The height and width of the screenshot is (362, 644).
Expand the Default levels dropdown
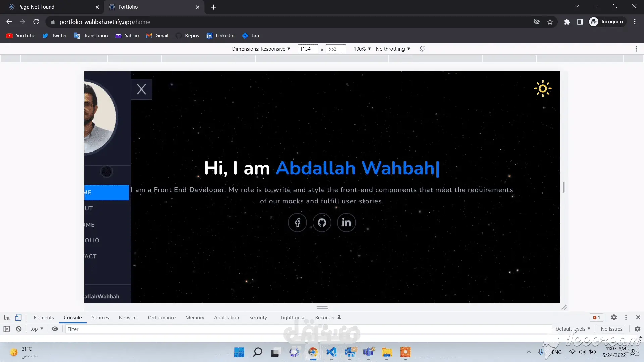tap(573, 329)
